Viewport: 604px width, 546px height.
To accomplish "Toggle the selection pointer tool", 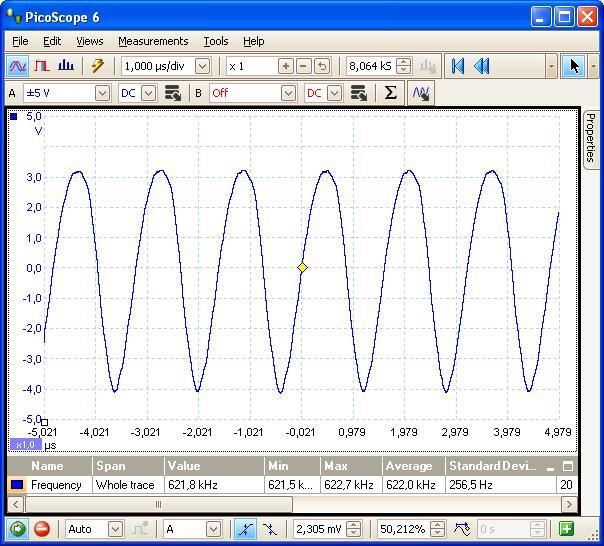I will click(574, 66).
